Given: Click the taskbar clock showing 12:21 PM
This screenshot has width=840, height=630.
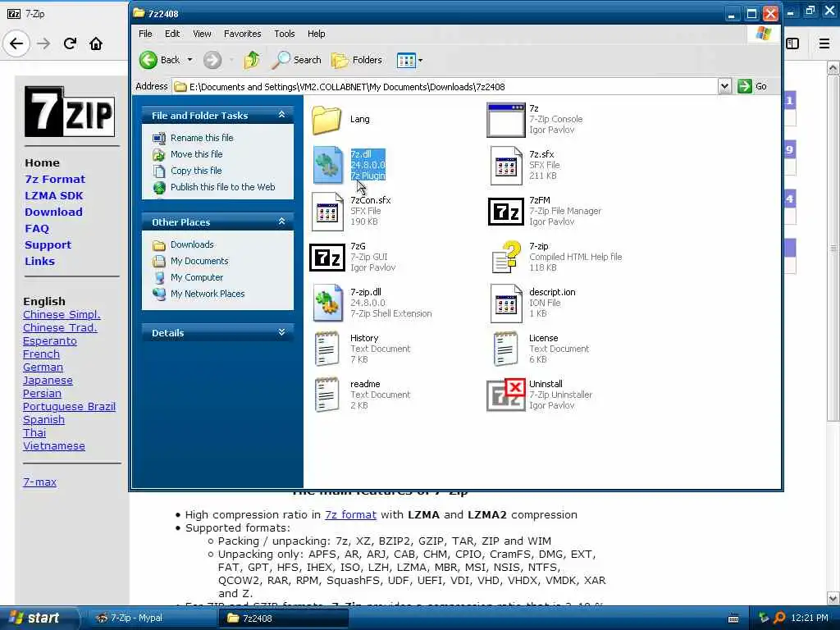Looking at the screenshot, I should 809,619.
